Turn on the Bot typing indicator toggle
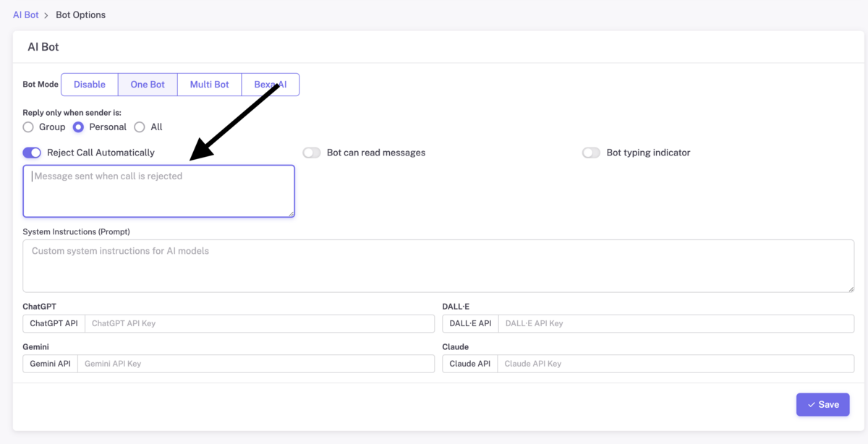 tap(592, 153)
